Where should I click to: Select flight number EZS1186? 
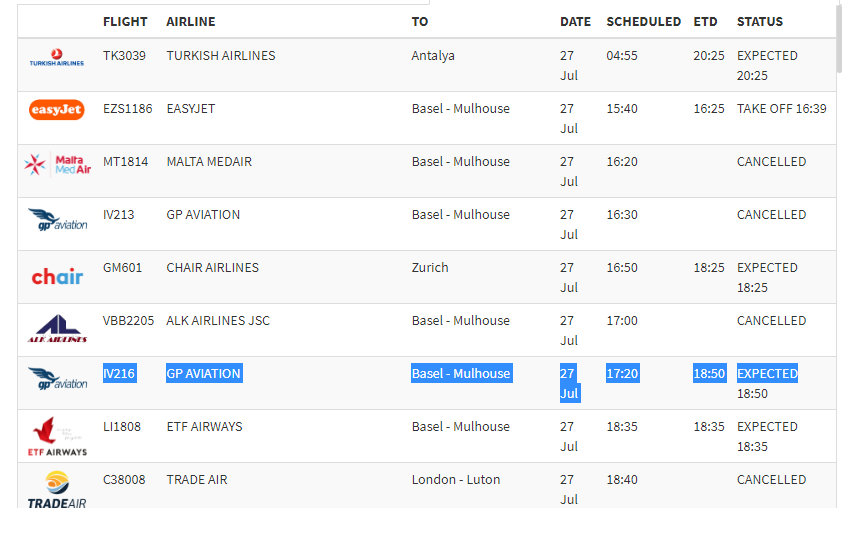pyautogui.click(x=128, y=108)
